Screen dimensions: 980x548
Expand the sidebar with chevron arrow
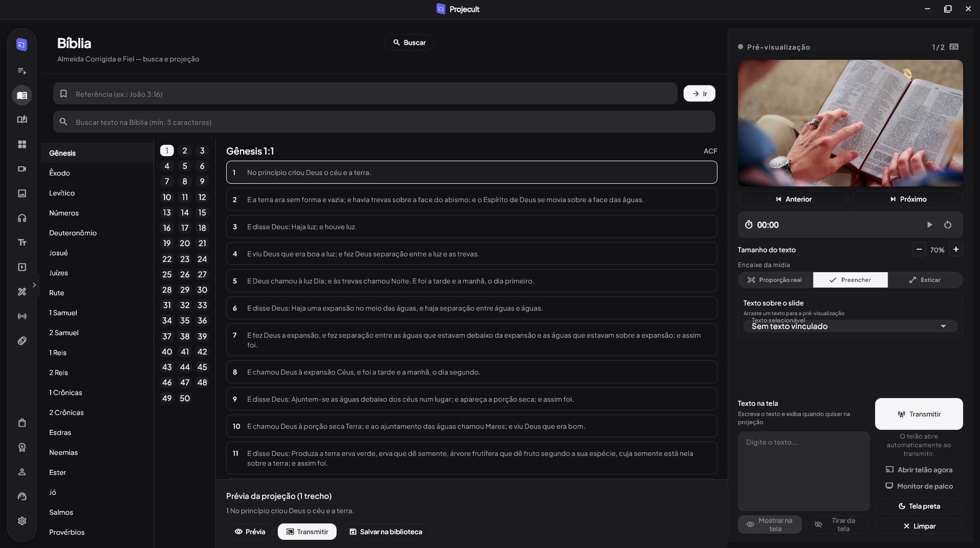point(34,285)
